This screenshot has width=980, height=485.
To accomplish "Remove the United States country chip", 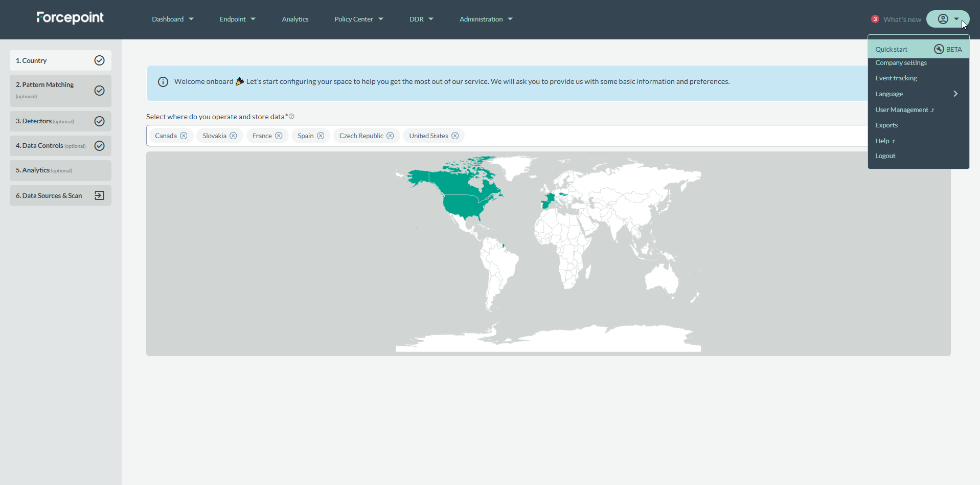I will 455,136.
